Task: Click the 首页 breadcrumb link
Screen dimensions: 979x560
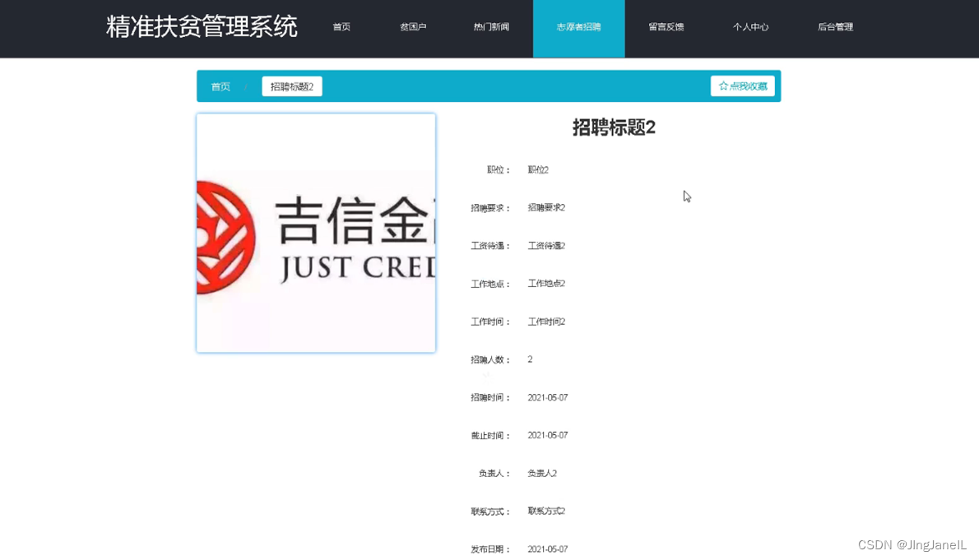Action: click(220, 87)
